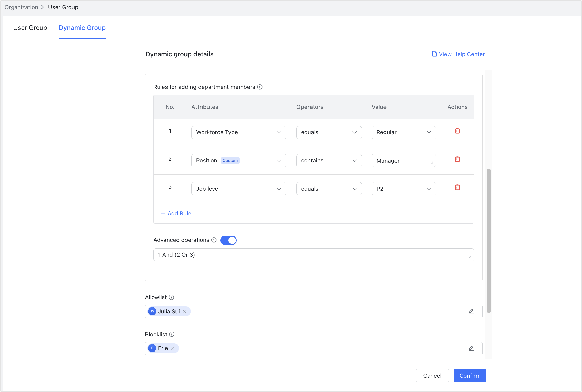582x392 pixels.
Task: Click the Confirm button
Action: point(470,376)
